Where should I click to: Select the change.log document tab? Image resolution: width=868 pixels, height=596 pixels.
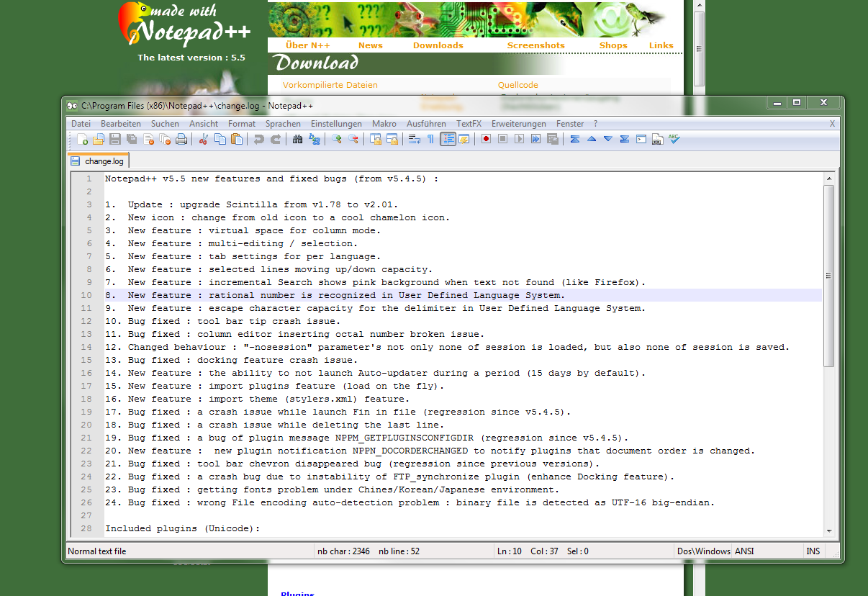coord(99,161)
